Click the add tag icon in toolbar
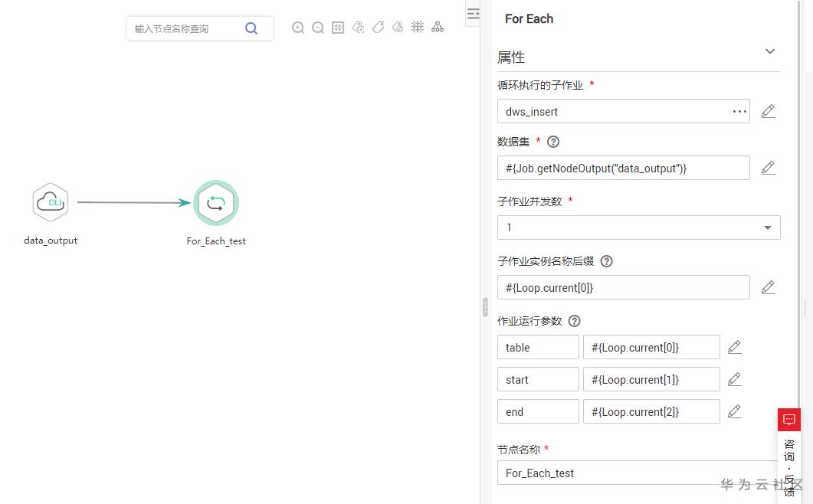The width and height of the screenshot is (813, 504). tap(358, 27)
